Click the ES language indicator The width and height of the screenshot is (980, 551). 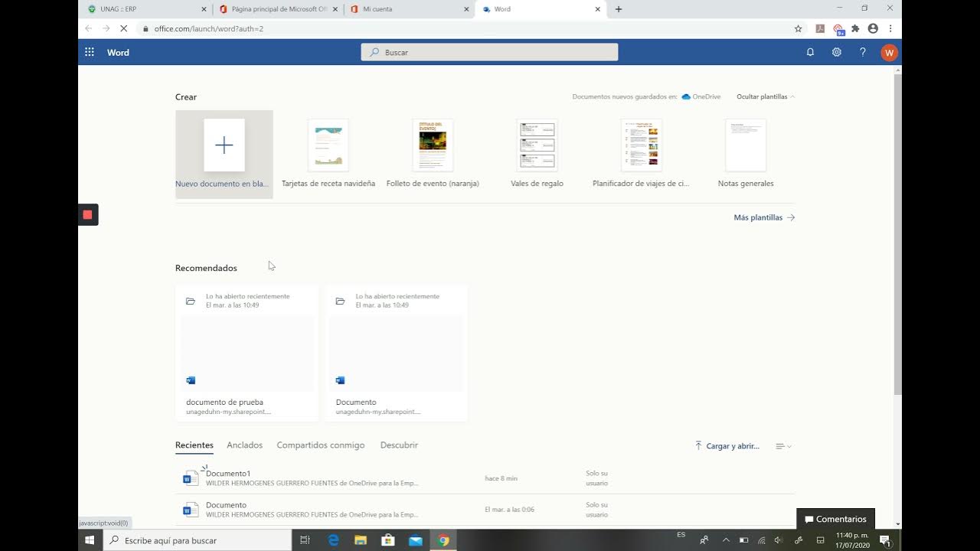[681, 535]
